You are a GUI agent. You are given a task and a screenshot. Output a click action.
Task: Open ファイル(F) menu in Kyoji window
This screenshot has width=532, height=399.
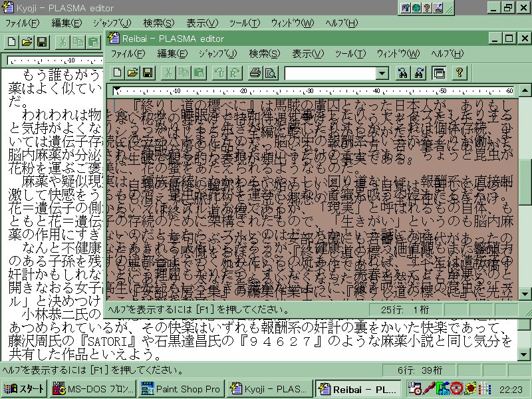22,23
